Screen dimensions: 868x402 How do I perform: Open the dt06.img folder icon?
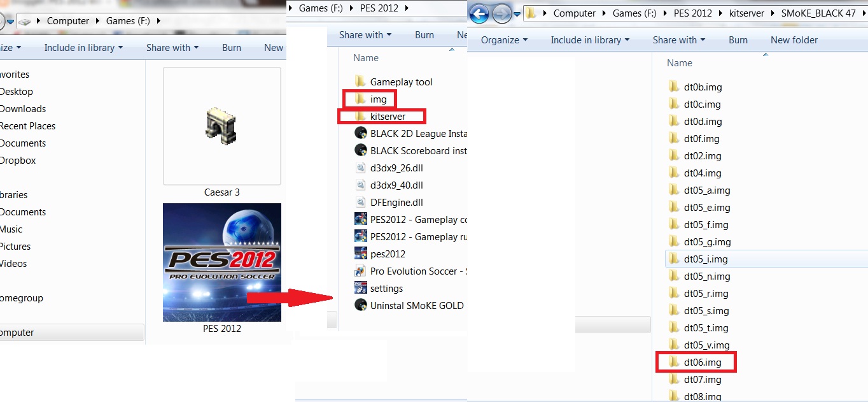675,362
